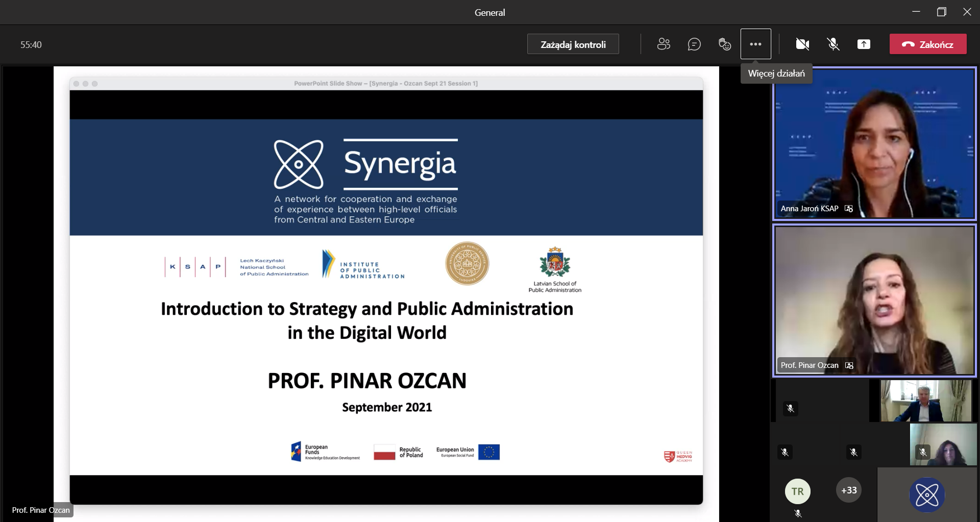Click the share content icon
Screen dimensions: 980x522
pyautogui.click(x=864, y=44)
